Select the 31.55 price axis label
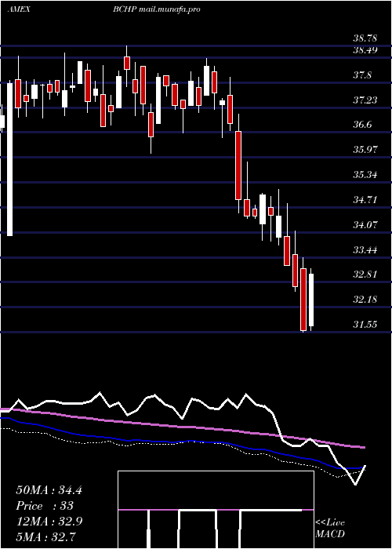The width and height of the screenshot is (392, 549). click(x=365, y=325)
